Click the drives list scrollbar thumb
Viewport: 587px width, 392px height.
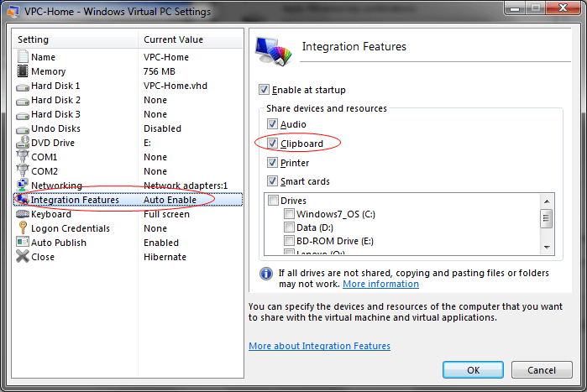click(547, 218)
